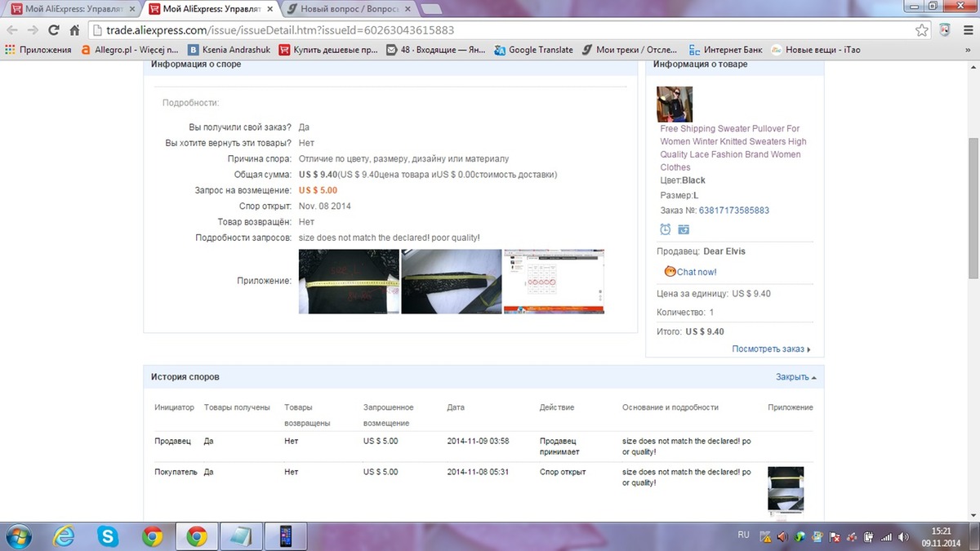Click the network signal tray icon
The width and height of the screenshot is (980, 551).
pos(887,536)
